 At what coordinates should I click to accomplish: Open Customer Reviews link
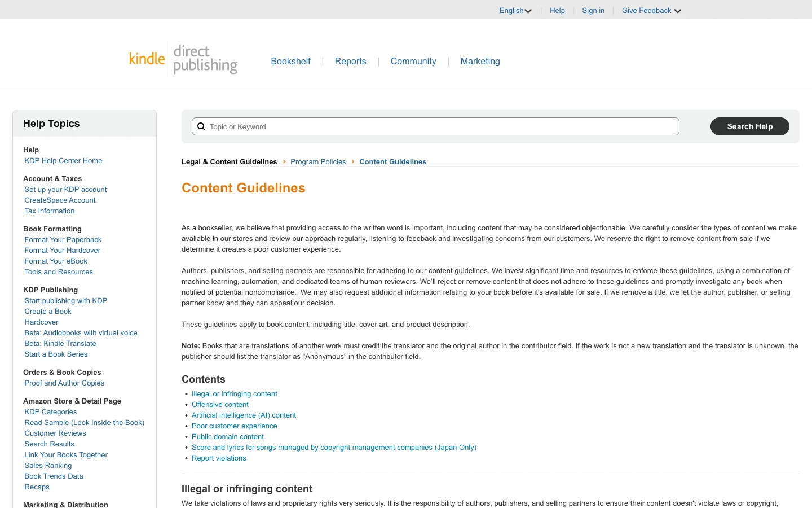(x=55, y=433)
